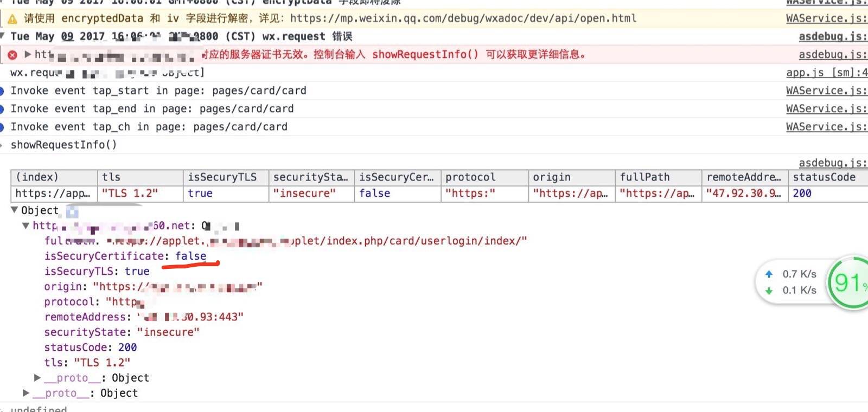Image resolution: width=868 pixels, height=412 pixels.
Task: Click the isSecuryTLS column header
Action: (226, 177)
